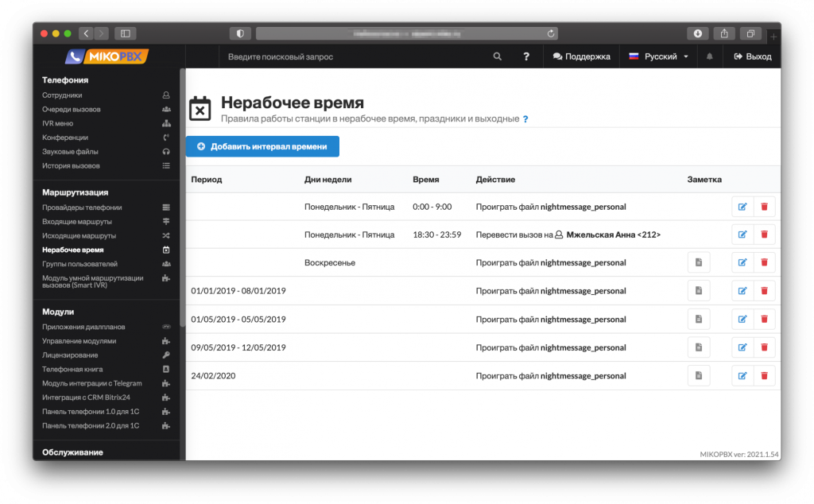
Task: Click the MIKOPBX logo
Action: [x=107, y=56]
